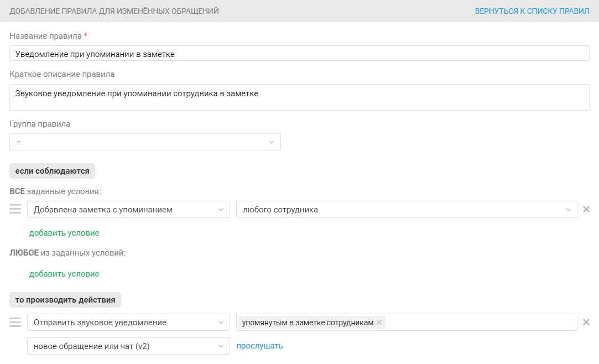Open the 'любого сотрудника' dropdown
This screenshot has height=364, width=599.
(407, 210)
